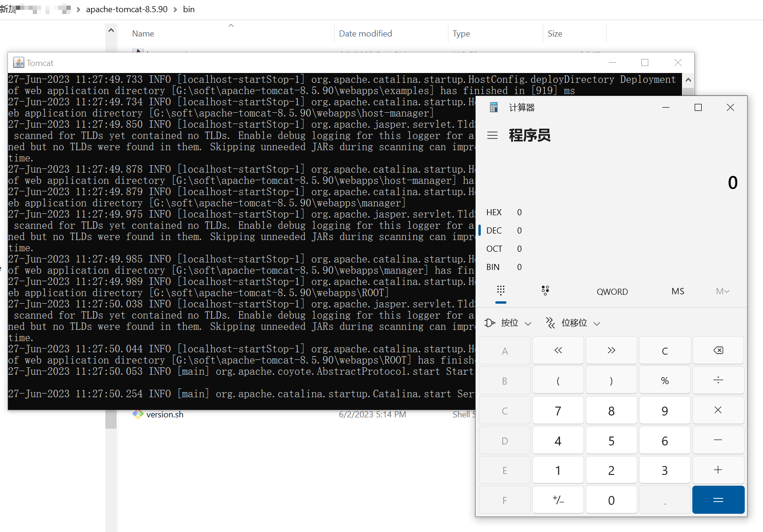The width and height of the screenshot is (763, 532).
Task: Sort files by Type column
Action: pos(461,34)
